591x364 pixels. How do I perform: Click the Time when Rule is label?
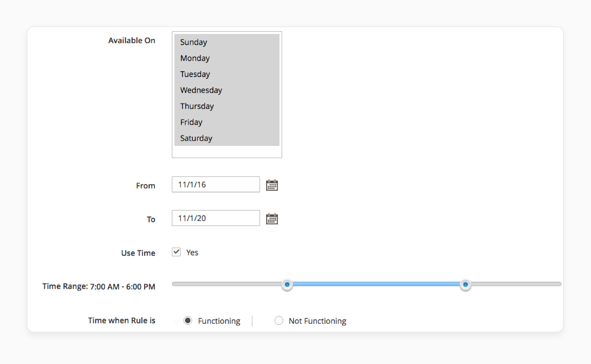coord(122,320)
